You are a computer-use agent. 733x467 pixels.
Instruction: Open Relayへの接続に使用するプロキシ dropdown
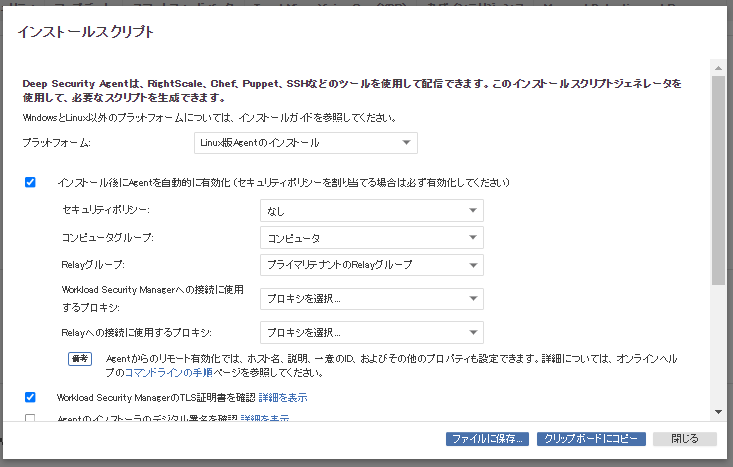point(372,333)
